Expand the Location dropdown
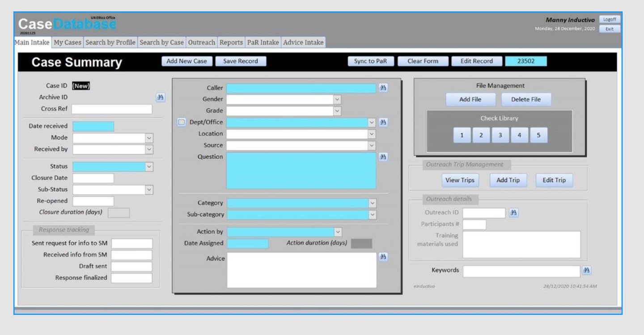Image resolution: width=644 pixels, height=335 pixels. pos(372,134)
